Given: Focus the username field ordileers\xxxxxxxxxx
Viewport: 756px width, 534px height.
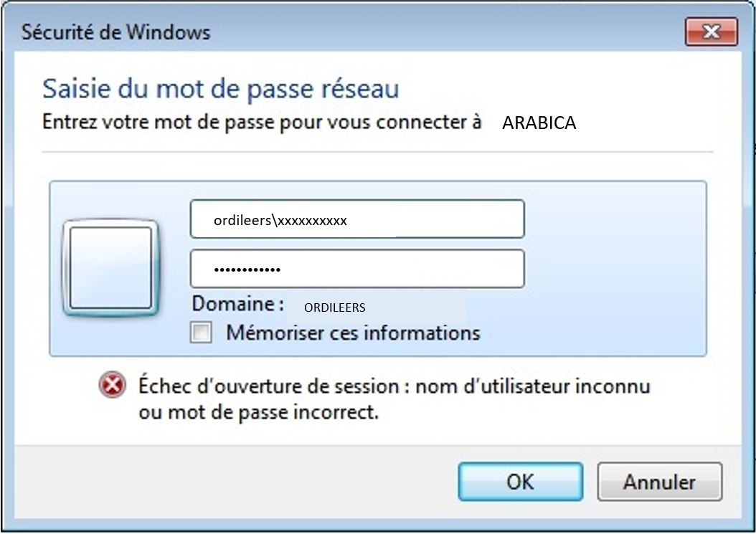Looking at the screenshot, I should tap(357, 219).
